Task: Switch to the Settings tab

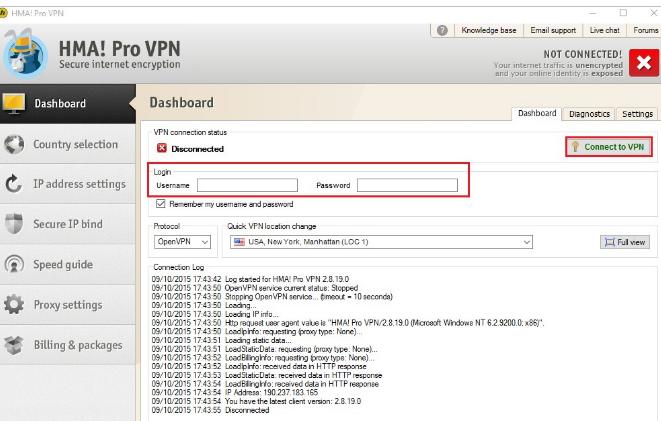Action: click(637, 114)
